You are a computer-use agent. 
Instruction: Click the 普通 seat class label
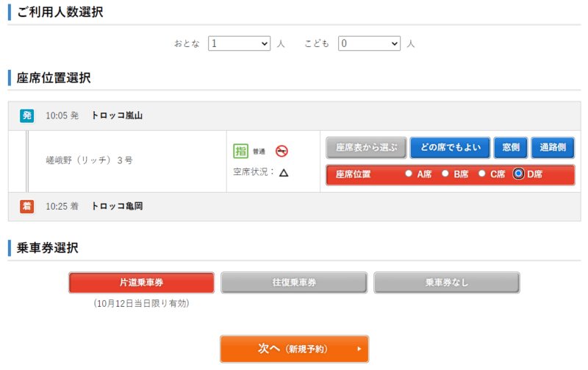click(x=259, y=152)
